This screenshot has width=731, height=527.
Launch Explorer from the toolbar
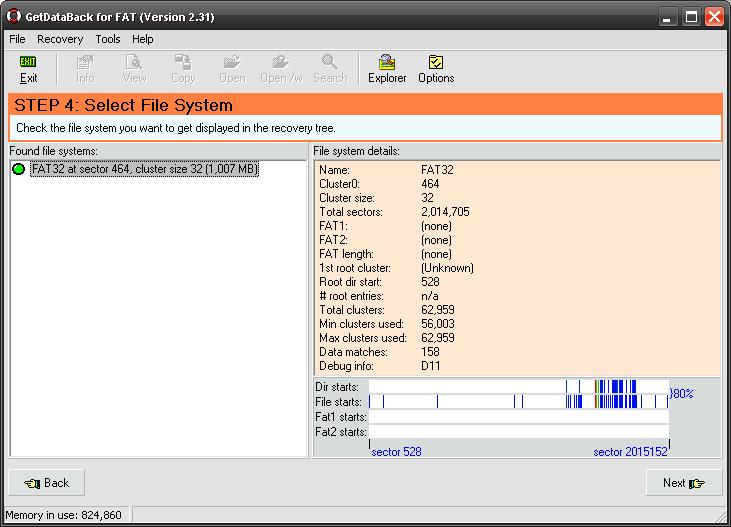[x=387, y=69]
